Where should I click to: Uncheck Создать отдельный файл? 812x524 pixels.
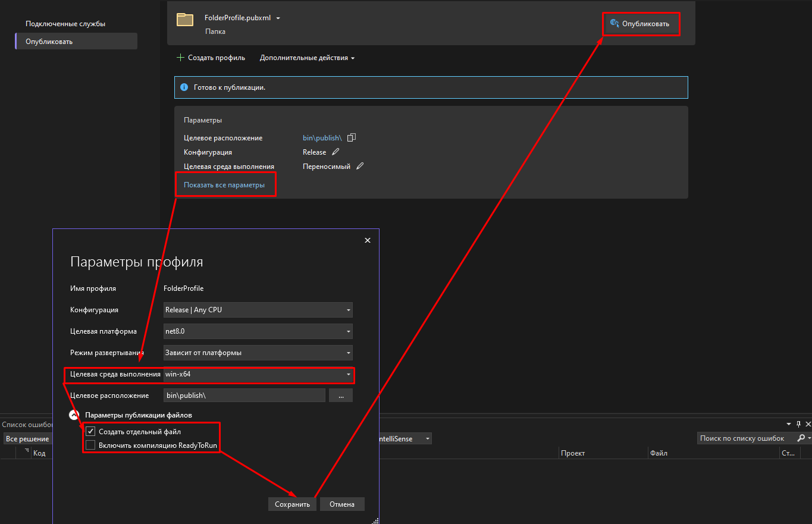tap(89, 431)
